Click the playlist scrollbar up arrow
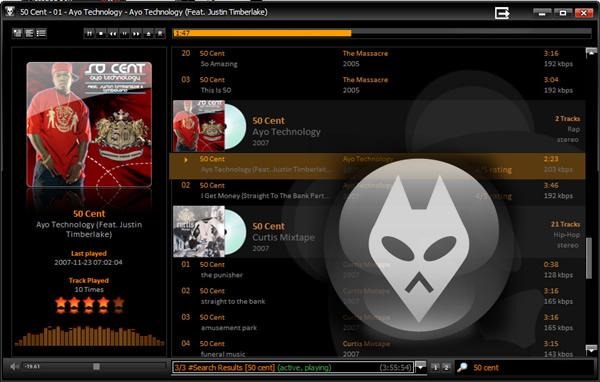 tap(591, 52)
